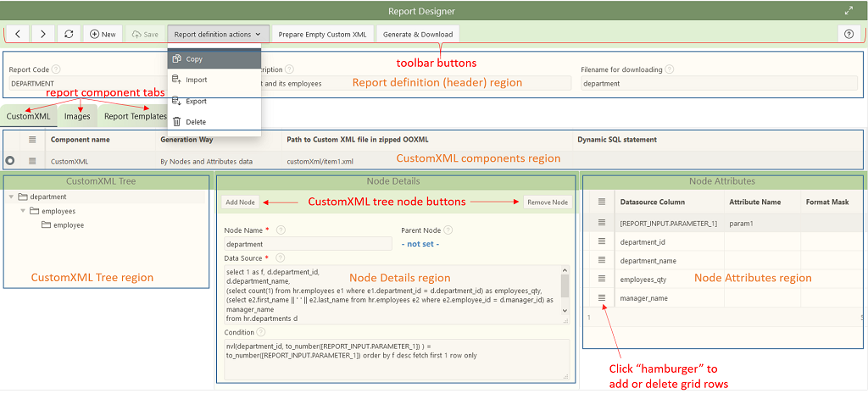Switch to the CustomXML tab
Image resolution: width=868 pixels, height=399 pixels.
[x=28, y=116]
